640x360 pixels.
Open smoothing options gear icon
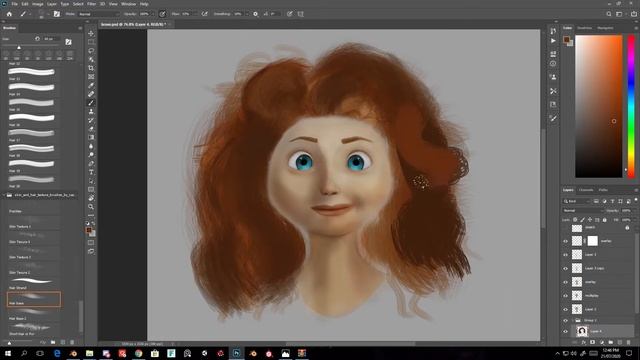coord(256,14)
